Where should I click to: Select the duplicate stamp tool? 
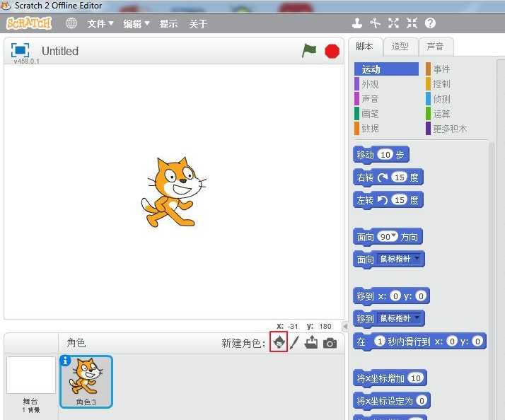pos(356,23)
